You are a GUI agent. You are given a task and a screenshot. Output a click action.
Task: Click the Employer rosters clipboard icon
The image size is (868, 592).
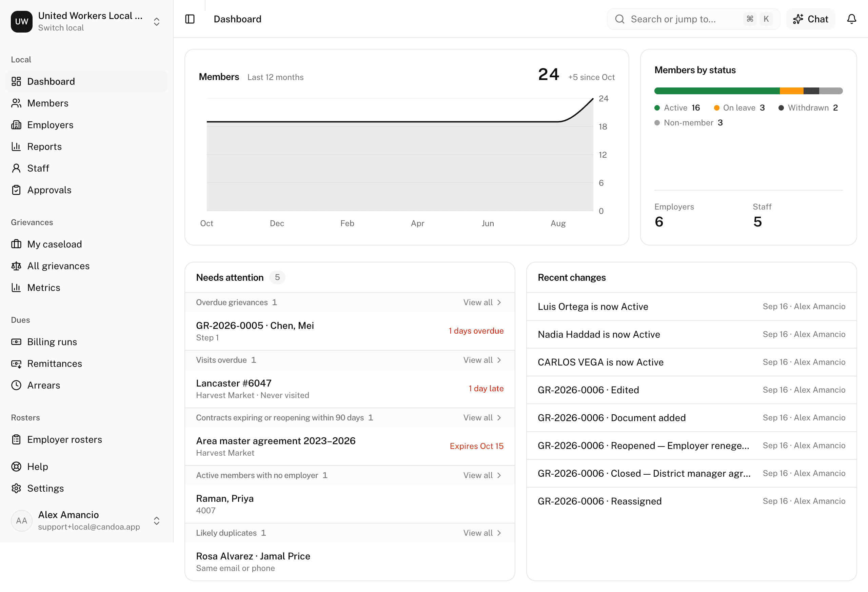[x=16, y=439]
